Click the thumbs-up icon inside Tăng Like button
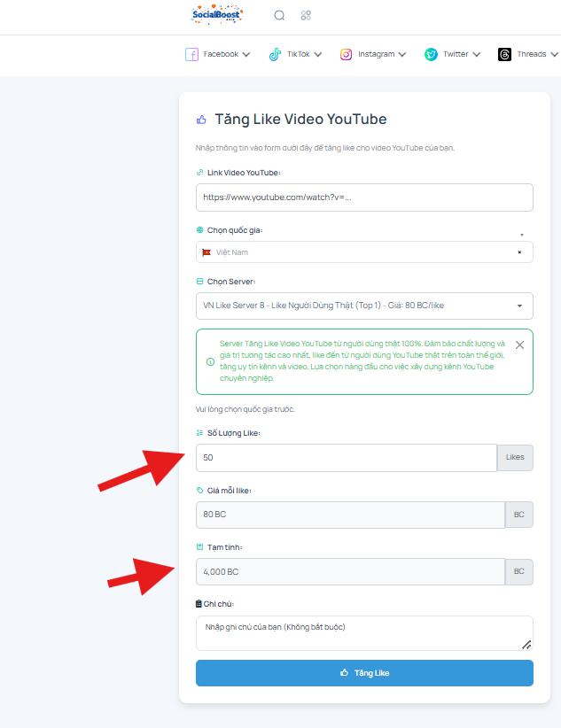Screen dimensions: 561x728 tap(344, 672)
